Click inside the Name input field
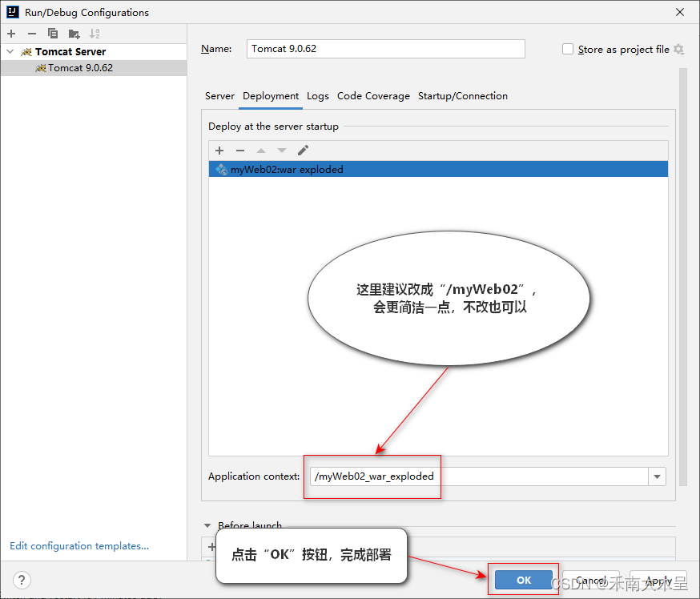Screen dimensions: 700x599 384,49
